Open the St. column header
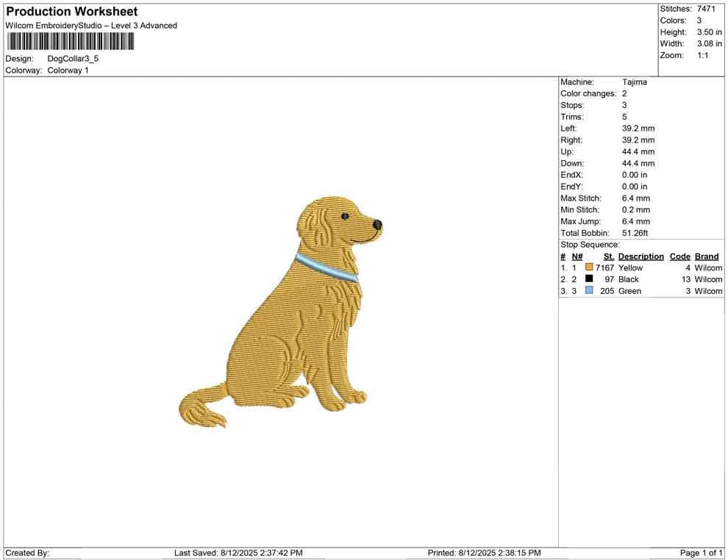 click(x=607, y=256)
